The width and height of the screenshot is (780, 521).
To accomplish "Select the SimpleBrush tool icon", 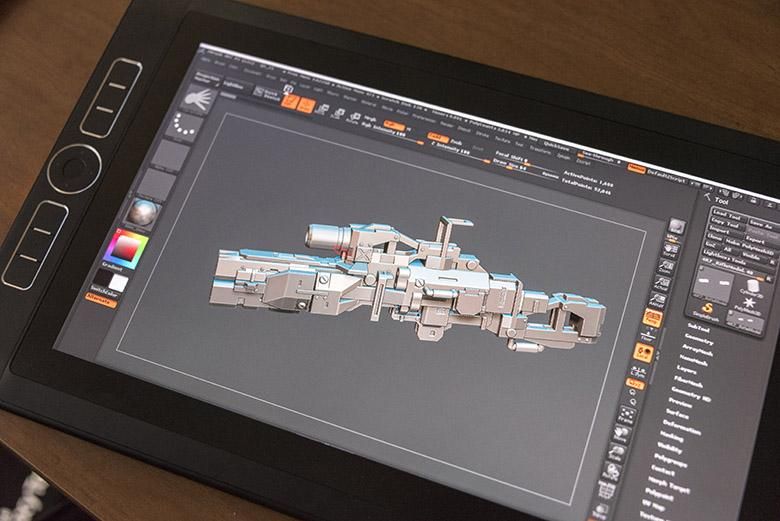I will (x=706, y=312).
